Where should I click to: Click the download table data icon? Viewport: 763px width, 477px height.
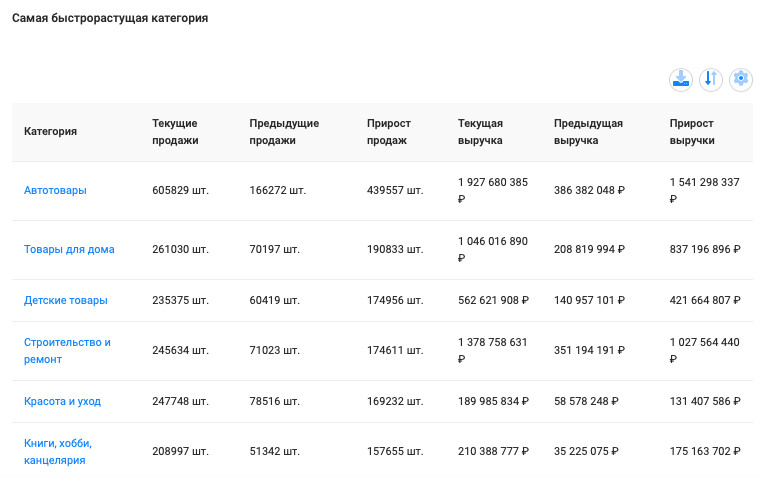click(x=681, y=79)
